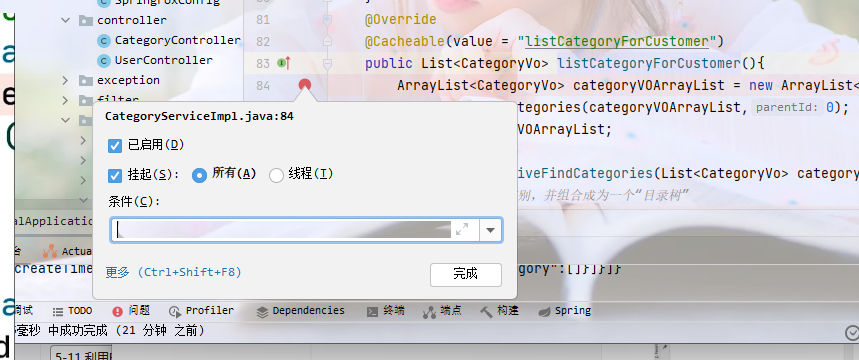This screenshot has height=360, width=859.
Task: Click fold marker on line 83
Action: pos(328,64)
